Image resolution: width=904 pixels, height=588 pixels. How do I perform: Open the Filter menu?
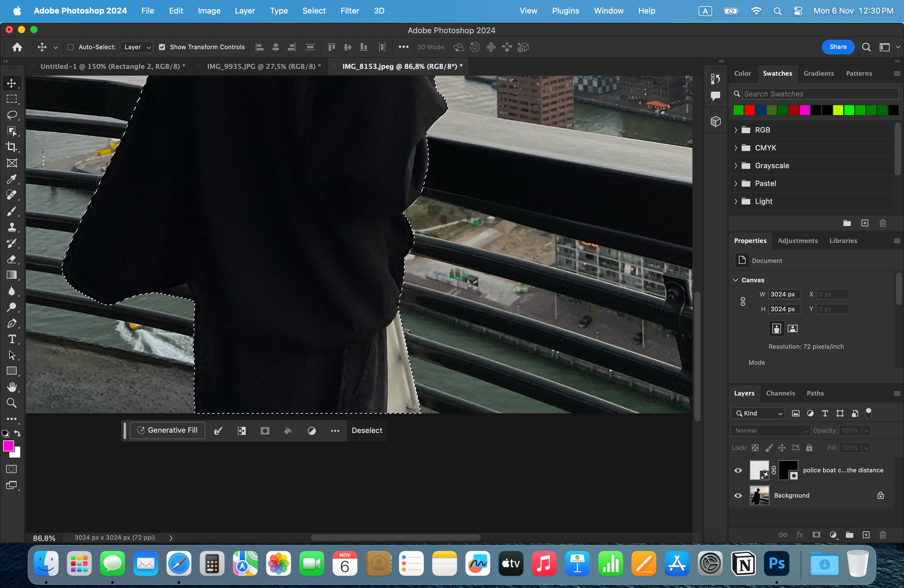tap(349, 11)
